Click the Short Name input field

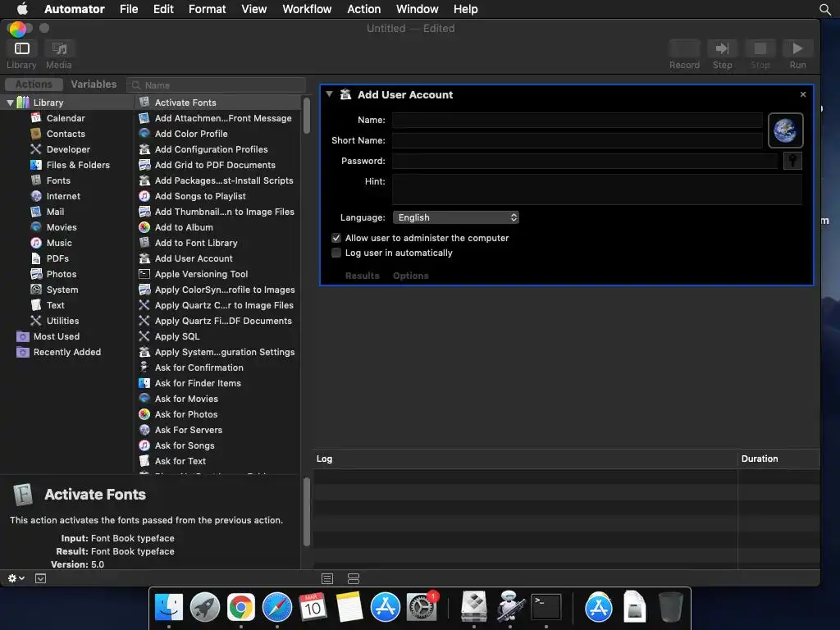coord(577,140)
